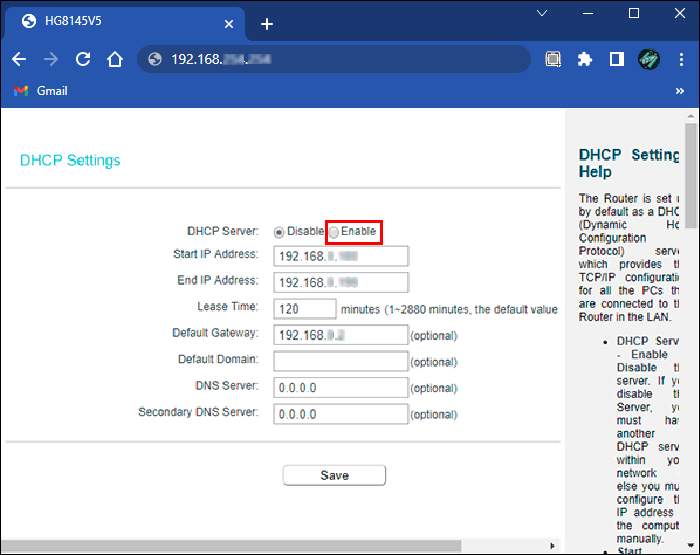Save the DHCP settings
This screenshot has height=555, width=700.
(x=334, y=475)
